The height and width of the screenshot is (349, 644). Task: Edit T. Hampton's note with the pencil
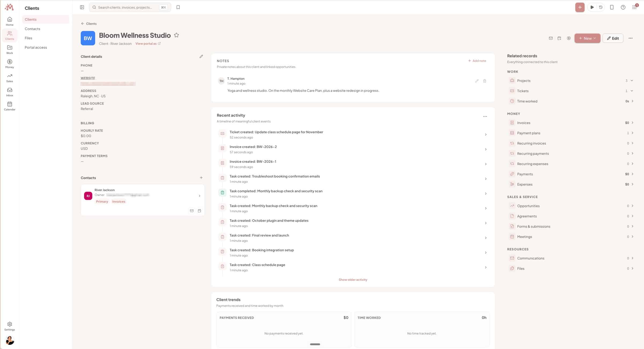click(x=477, y=81)
